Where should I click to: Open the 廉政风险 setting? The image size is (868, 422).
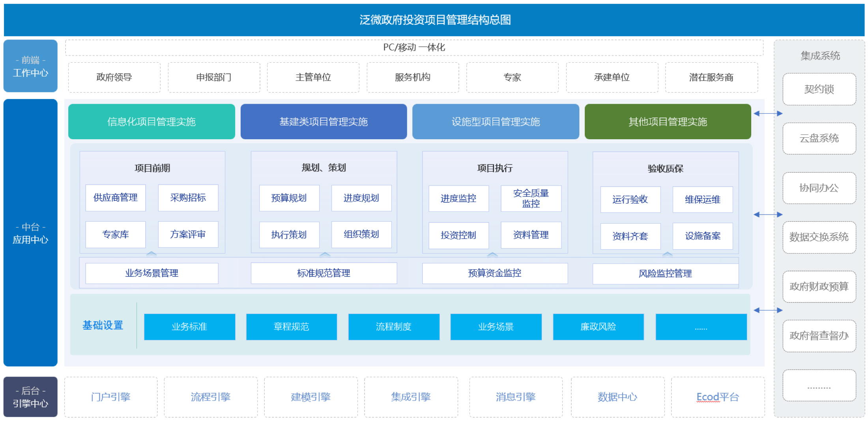pyautogui.click(x=598, y=327)
